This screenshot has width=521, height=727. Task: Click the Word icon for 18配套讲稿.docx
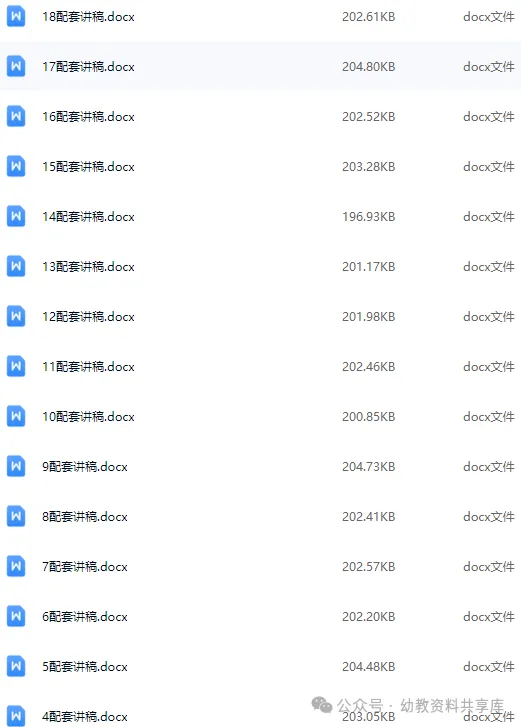[16, 16]
